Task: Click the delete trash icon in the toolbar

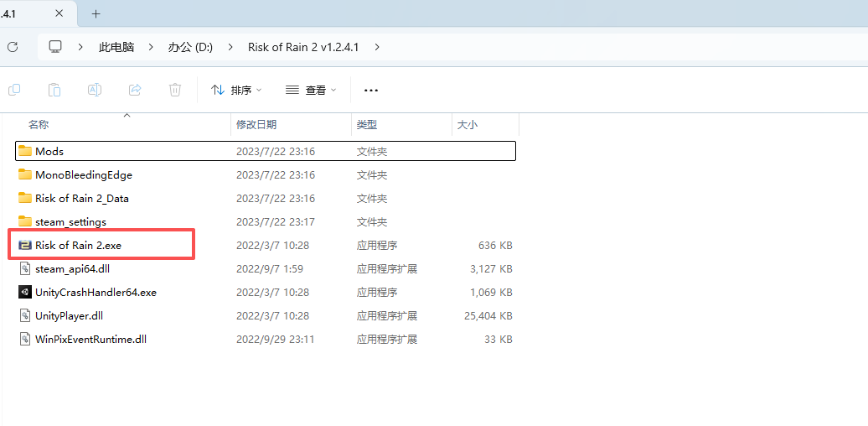Action: point(175,90)
